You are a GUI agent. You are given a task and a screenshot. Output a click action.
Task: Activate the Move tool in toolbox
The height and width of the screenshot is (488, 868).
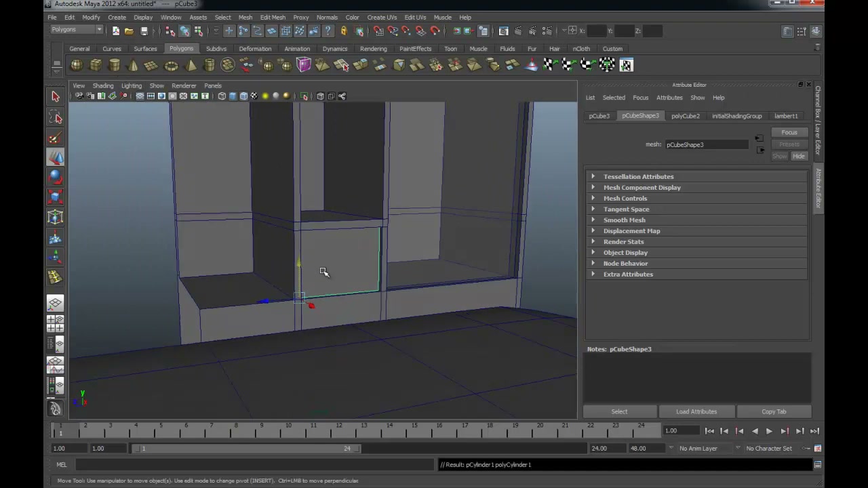56,157
